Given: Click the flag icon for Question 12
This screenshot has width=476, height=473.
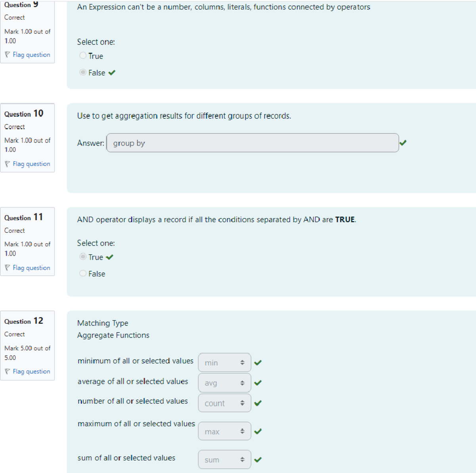Looking at the screenshot, I should point(8,371).
